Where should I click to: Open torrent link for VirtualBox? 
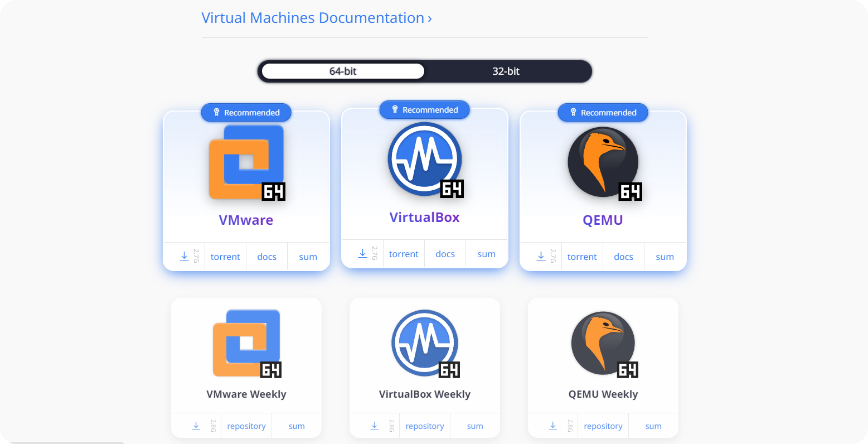coord(404,254)
